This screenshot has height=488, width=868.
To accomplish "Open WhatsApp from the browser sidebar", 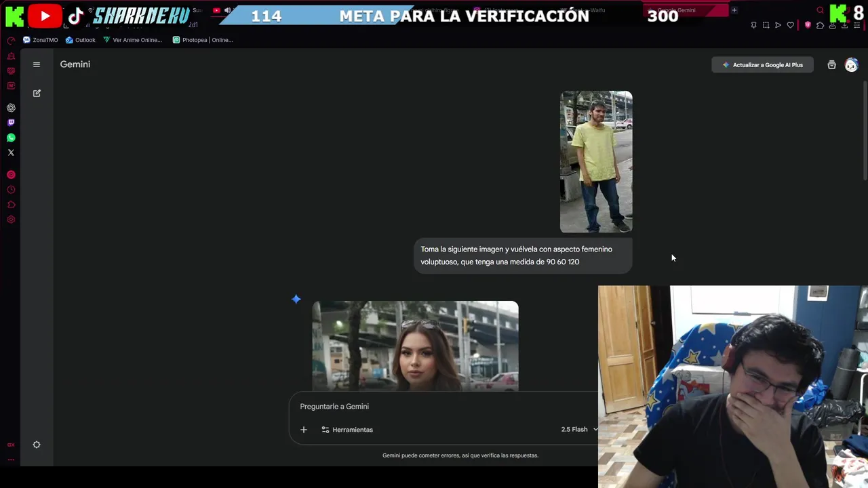I will click(11, 138).
